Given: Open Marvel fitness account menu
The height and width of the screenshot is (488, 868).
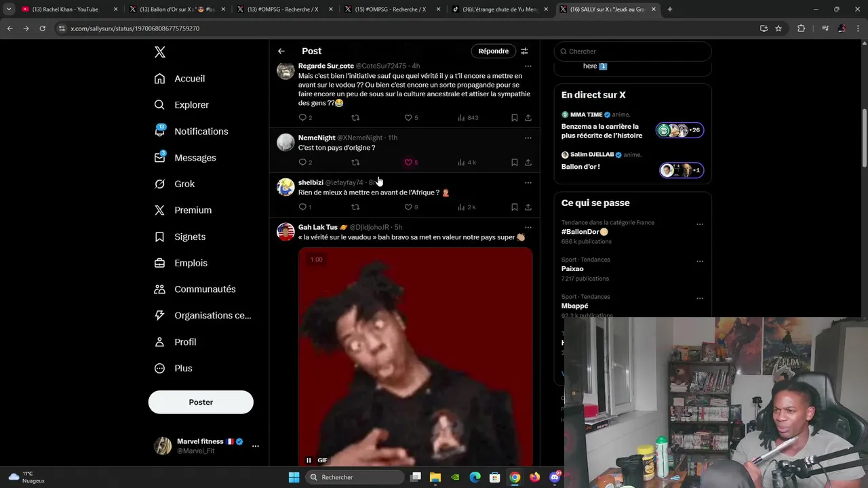Looking at the screenshot, I should pos(207,446).
